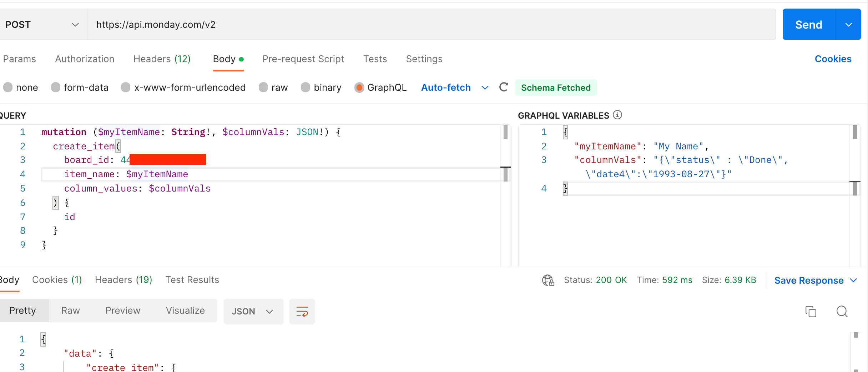The width and height of the screenshot is (868, 372).
Task: Click the id field line in query
Action: click(70, 217)
